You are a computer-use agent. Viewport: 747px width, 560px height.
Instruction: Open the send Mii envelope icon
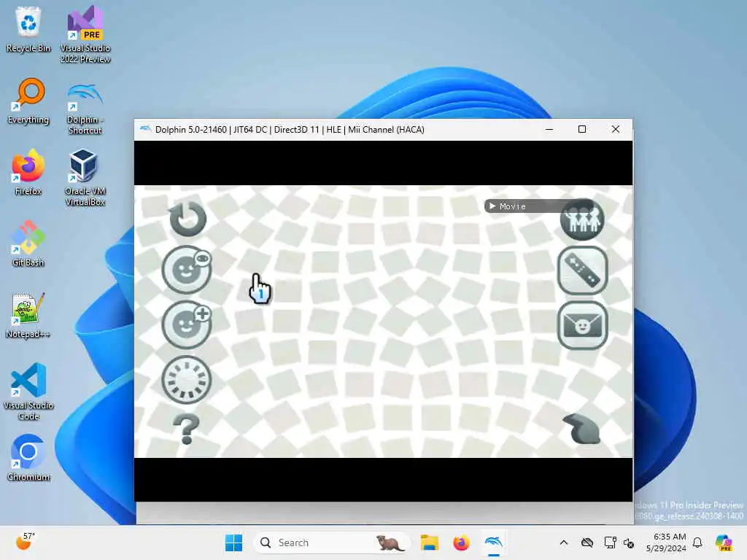click(x=582, y=324)
